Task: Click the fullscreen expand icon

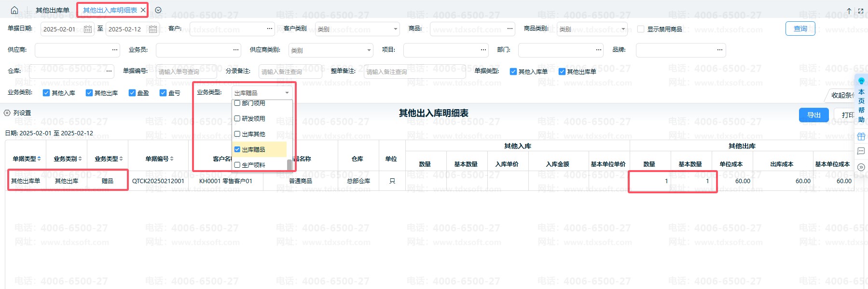Action: click(x=861, y=11)
